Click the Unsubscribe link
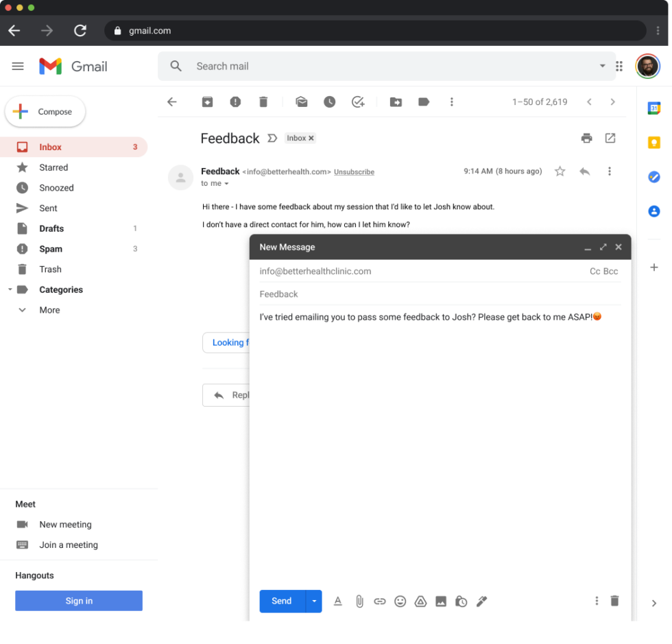 coord(354,172)
